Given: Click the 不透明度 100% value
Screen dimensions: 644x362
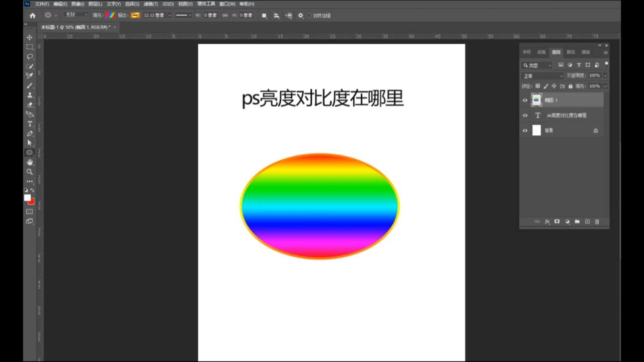Looking at the screenshot, I should (x=595, y=75).
